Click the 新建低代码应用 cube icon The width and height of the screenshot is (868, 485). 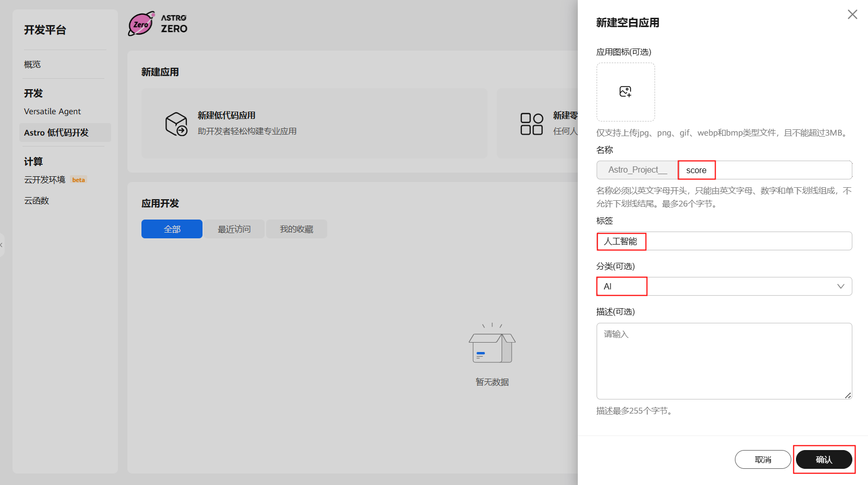(x=176, y=124)
